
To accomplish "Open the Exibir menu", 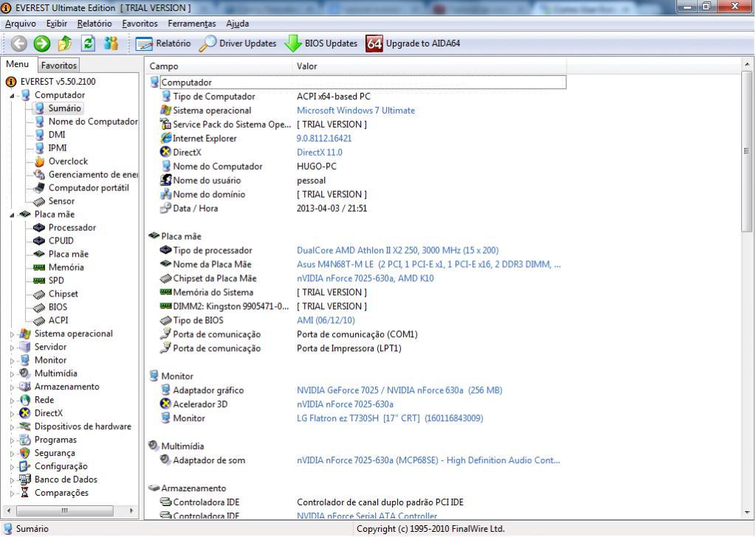I will click(56, 23).
